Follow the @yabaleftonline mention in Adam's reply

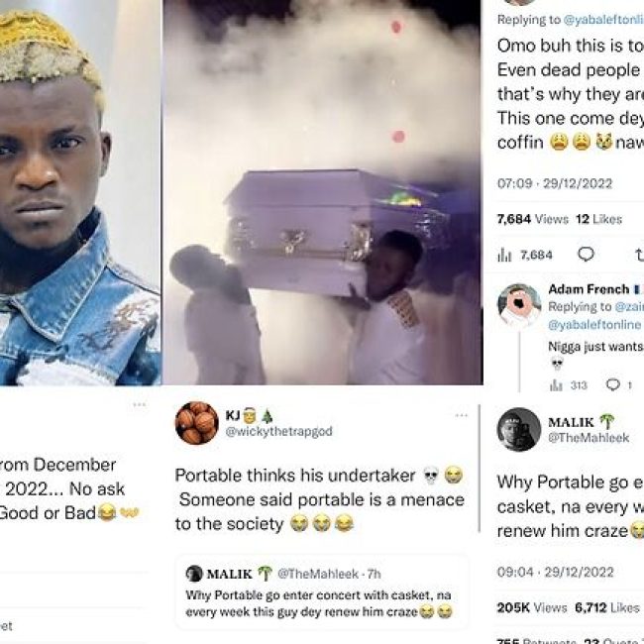(594, 324)
